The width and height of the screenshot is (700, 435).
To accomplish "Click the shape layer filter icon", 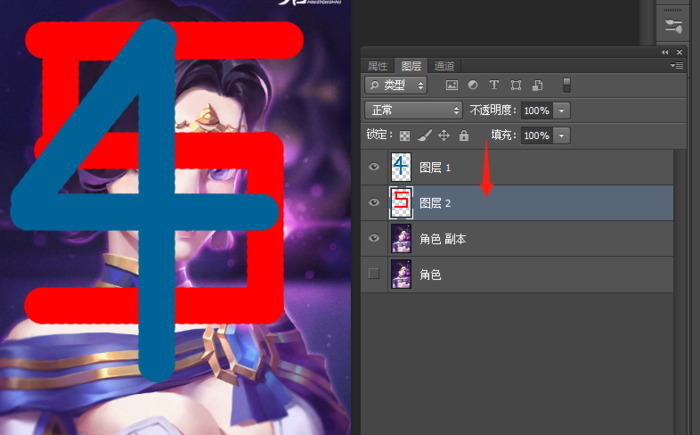I will coord(516,86).
